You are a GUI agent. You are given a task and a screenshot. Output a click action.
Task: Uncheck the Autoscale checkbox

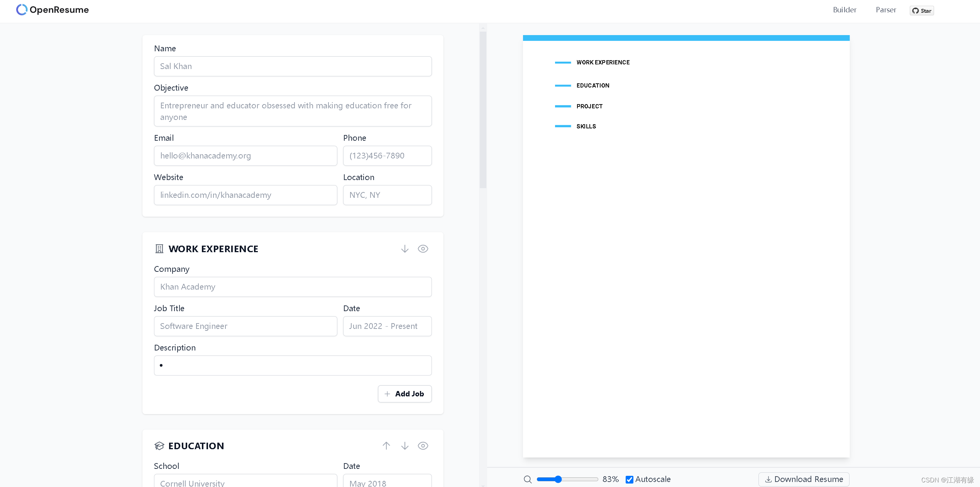[x=630, y=479]
